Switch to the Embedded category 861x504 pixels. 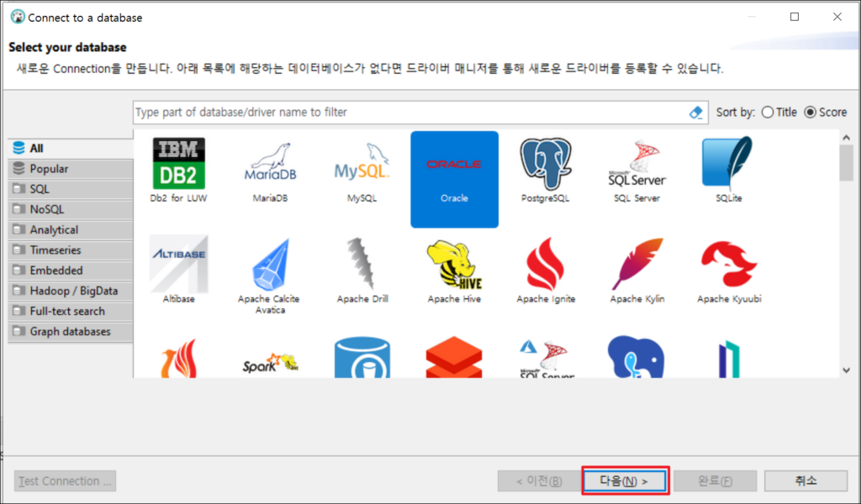71,270
